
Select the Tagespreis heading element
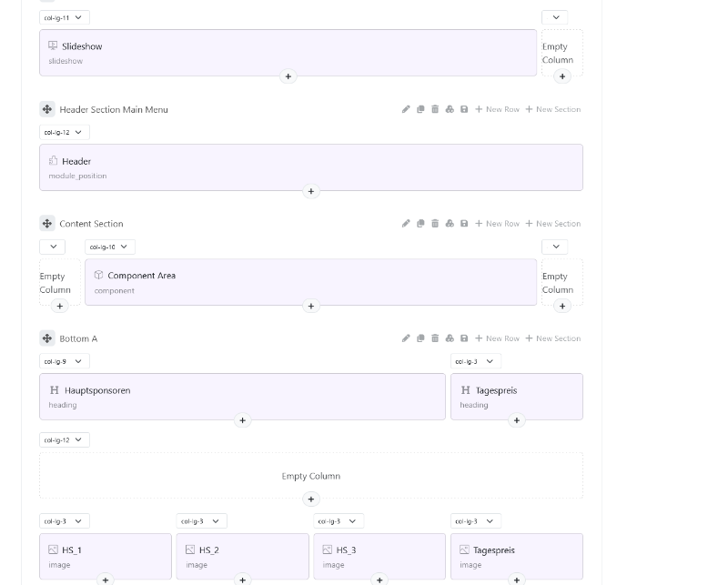pyautogui.click(x=516, y=396)
